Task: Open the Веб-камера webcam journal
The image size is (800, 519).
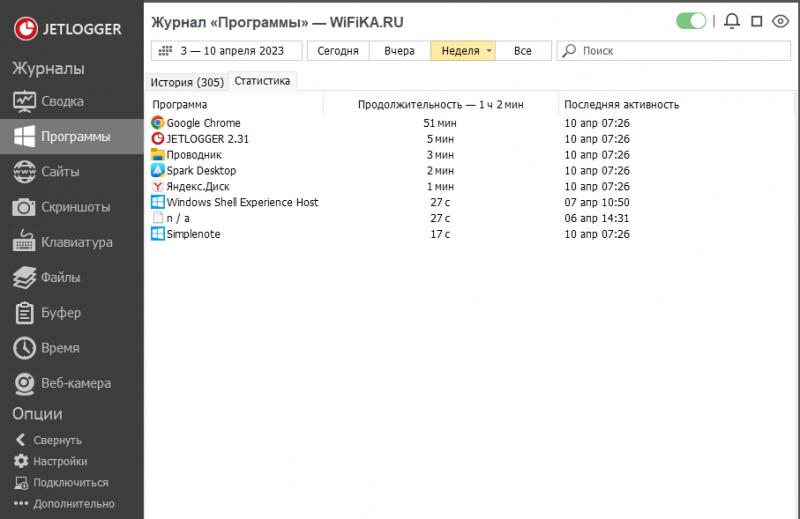Action: (x=75, y=383)
